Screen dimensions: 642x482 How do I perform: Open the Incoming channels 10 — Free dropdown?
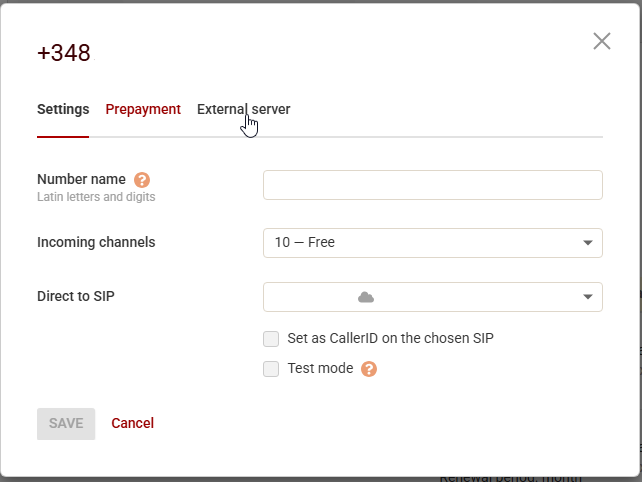coord(432,243)
